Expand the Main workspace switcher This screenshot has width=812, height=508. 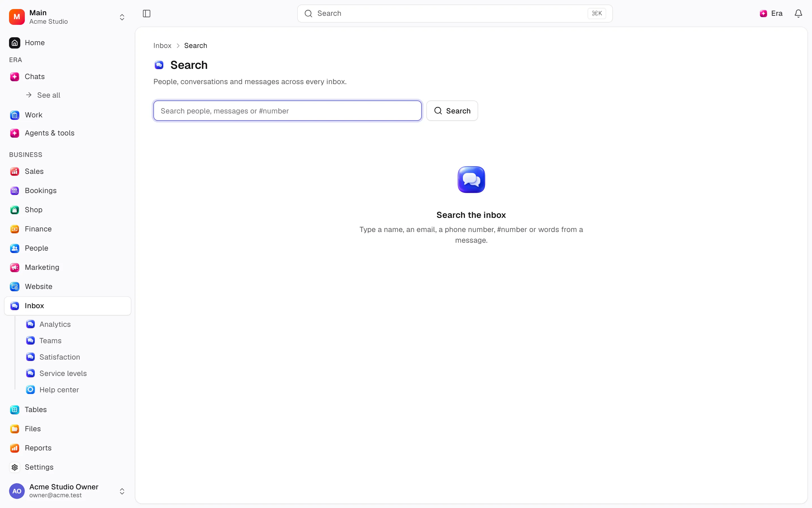click(x=122, y=17)
